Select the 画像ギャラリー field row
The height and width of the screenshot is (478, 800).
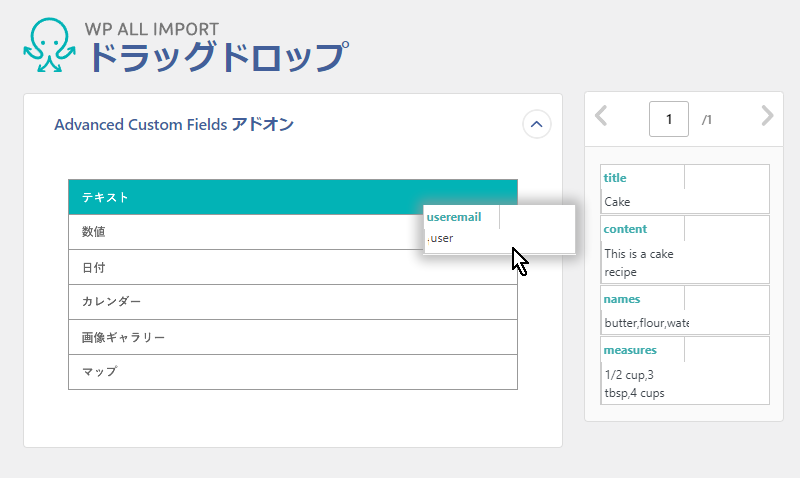tap(293, 337)
